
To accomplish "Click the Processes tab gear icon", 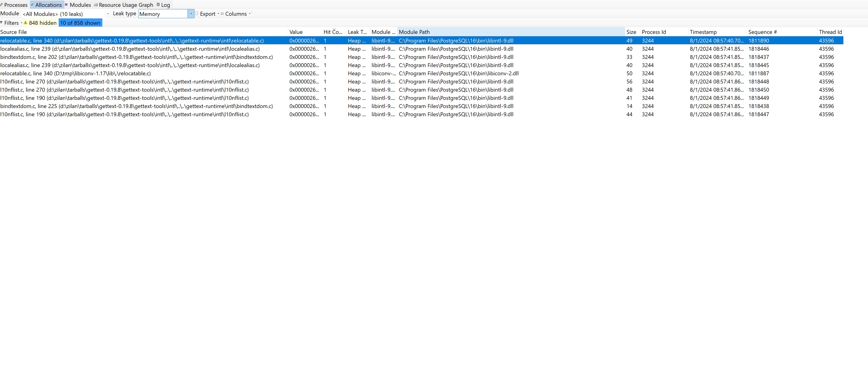I will [2, 5].
